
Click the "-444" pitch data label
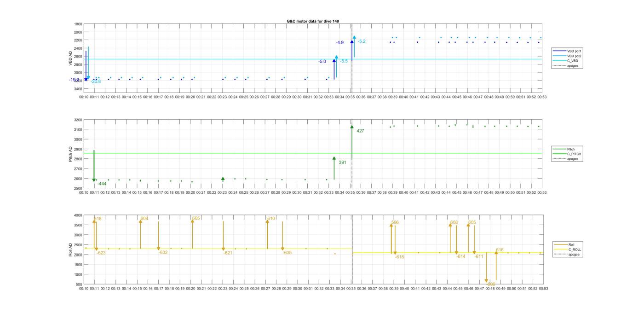coord(102,184)
